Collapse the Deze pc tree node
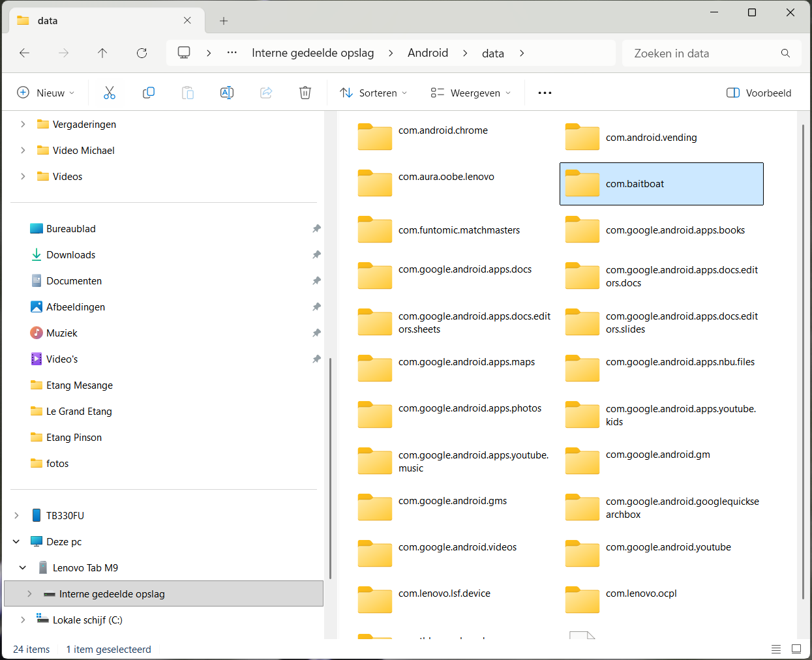 (16, 541)
